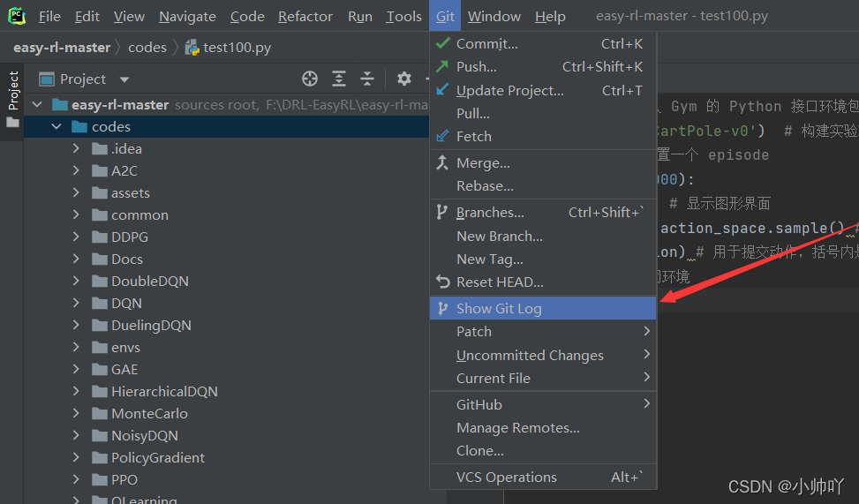
Task: Collapse the codes folder chevron
Action: (x=57, y=126)
